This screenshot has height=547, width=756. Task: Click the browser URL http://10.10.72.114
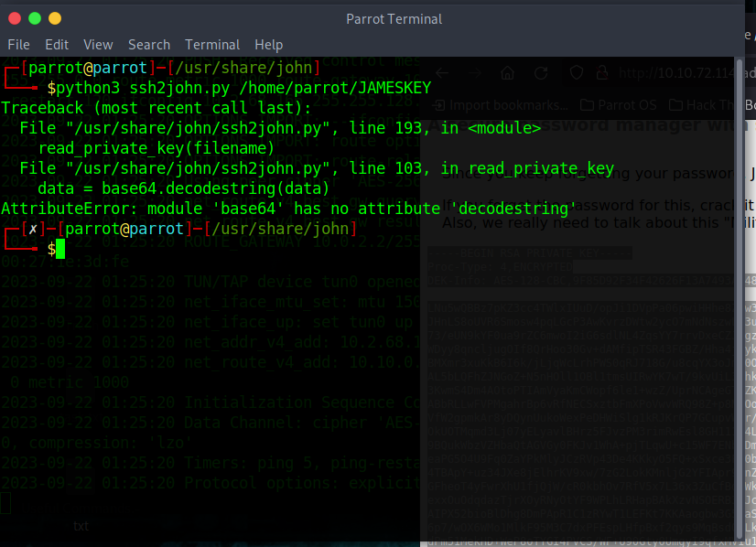[676, 73]
